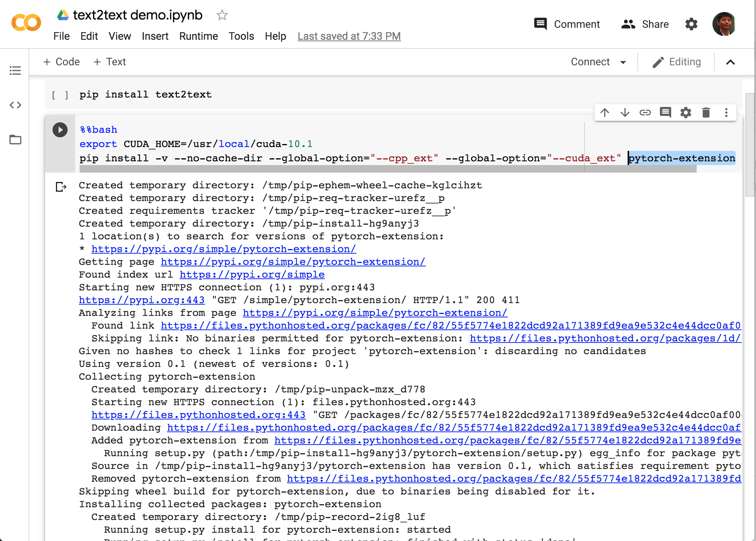Open the Files folder sidebar icon
756x541 pixels.
point(15,140)
